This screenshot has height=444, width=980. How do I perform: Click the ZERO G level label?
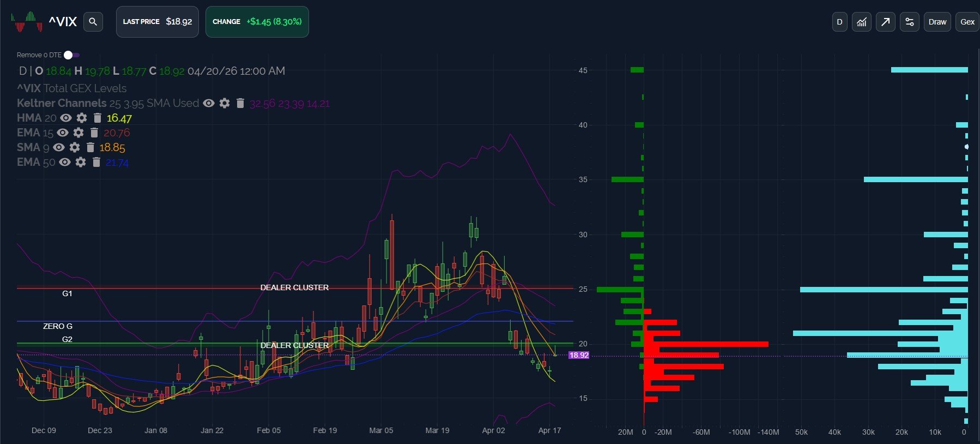[58, 326]
